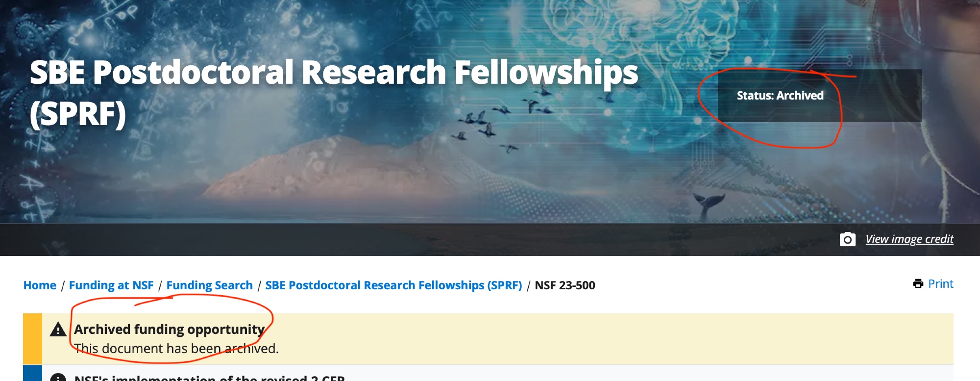This screenshot has width=980, height=381.
Task: Navigate to Funding Search breadcrumb
Action: coord(209,285)
